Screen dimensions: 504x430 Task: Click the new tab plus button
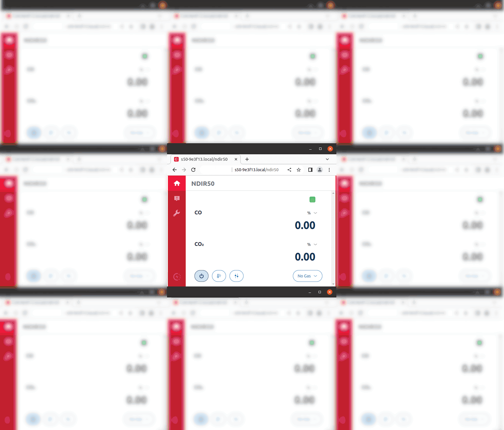(x=247, y=159)
